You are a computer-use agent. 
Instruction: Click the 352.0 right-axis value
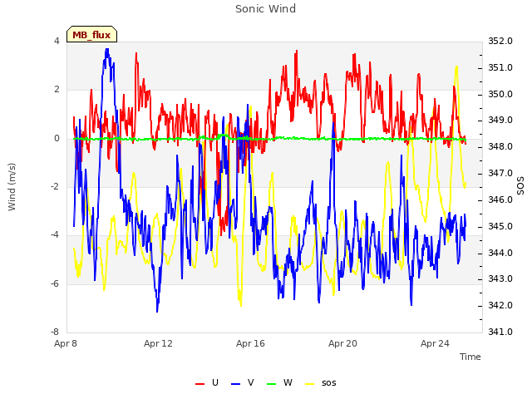[x=500, y=41]
